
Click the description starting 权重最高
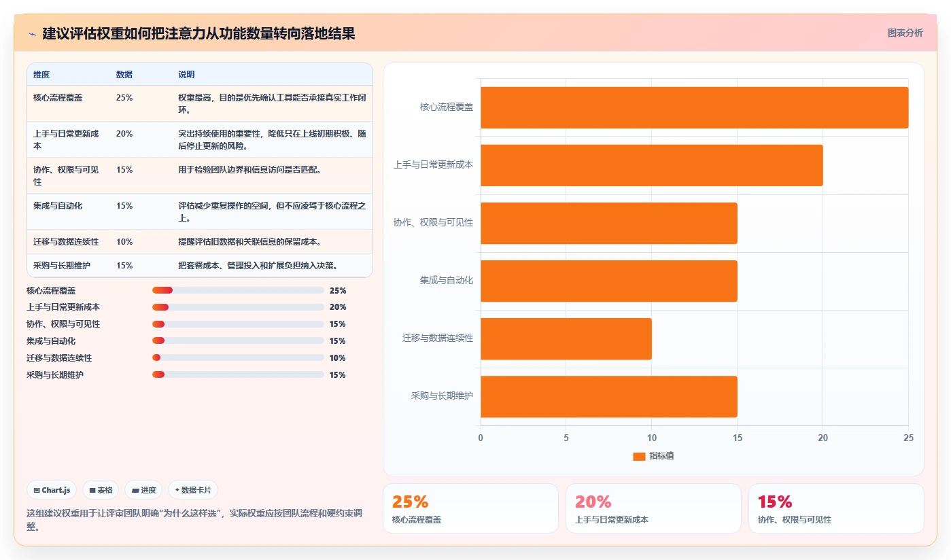(272, 104)
